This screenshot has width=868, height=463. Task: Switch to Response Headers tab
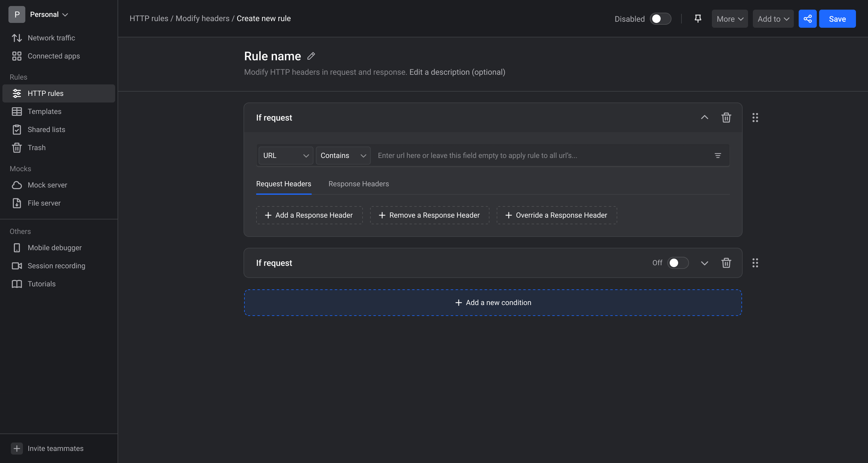pos(359,184)
